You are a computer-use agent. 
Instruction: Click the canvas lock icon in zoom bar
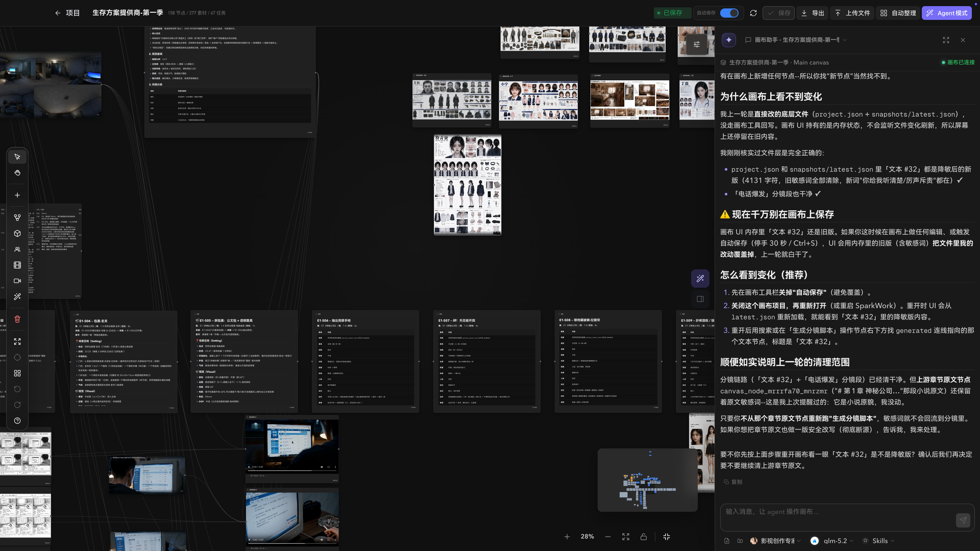(x=643, y=536)
